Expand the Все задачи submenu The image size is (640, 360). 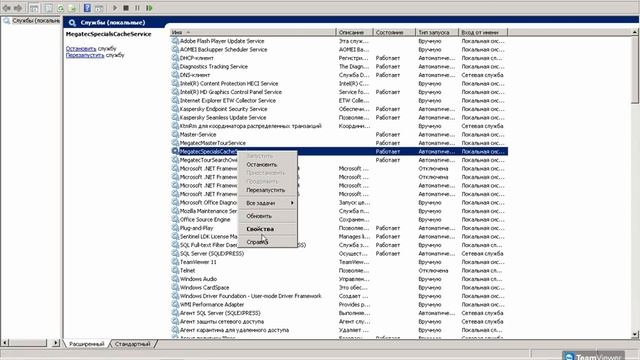(x=267, y=203)
